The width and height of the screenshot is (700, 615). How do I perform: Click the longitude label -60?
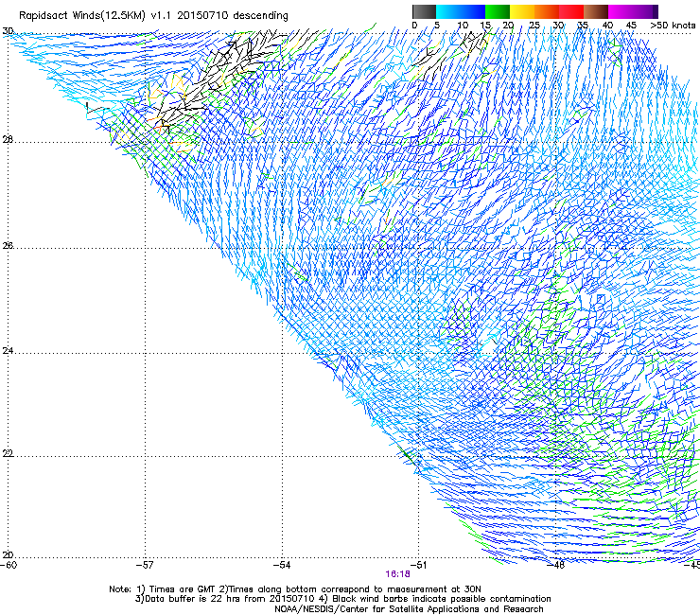point(9,565)
